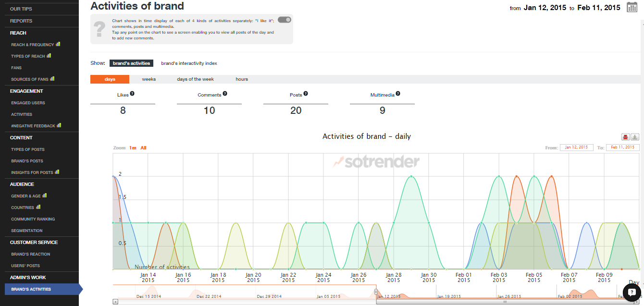Collapse the Engagement sidebar section
This screenshot has width=644, height=306.
(x=26, y=91)
